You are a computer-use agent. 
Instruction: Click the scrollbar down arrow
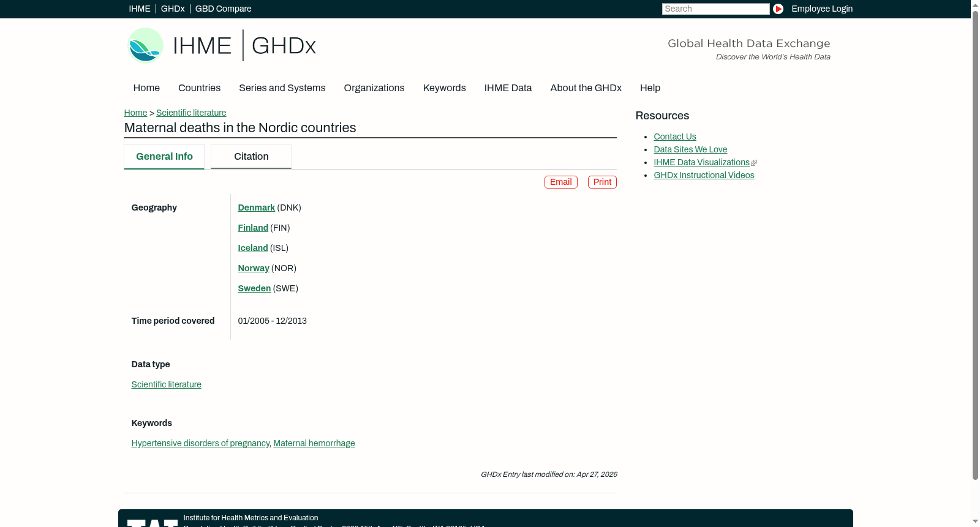click(x=975, y=522)
